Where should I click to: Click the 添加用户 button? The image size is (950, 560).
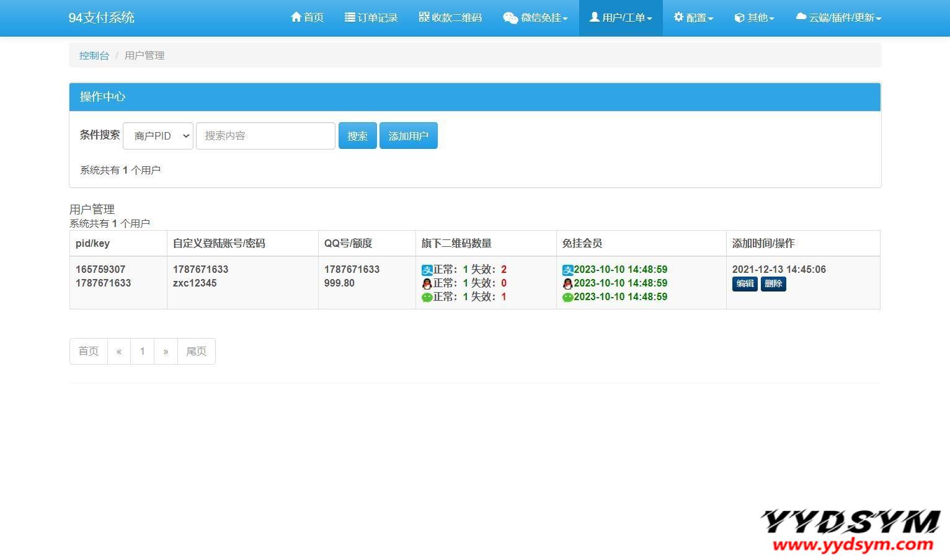click(x=408, y=136)
